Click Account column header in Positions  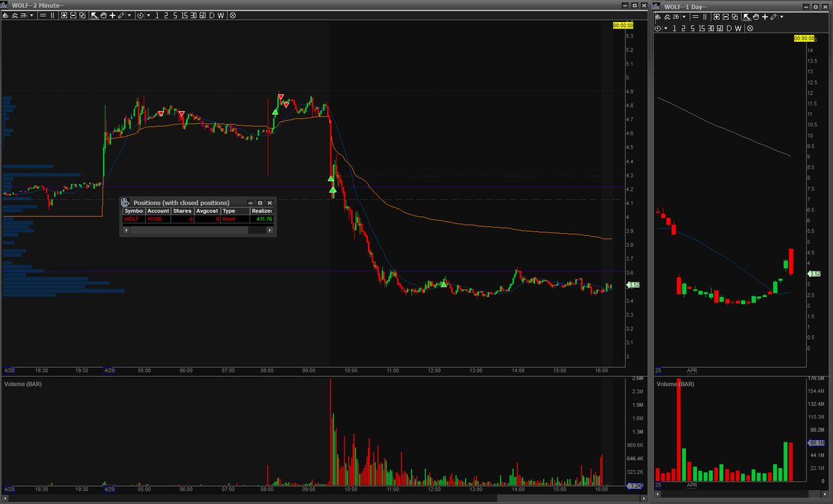click(x=158, y=210)
